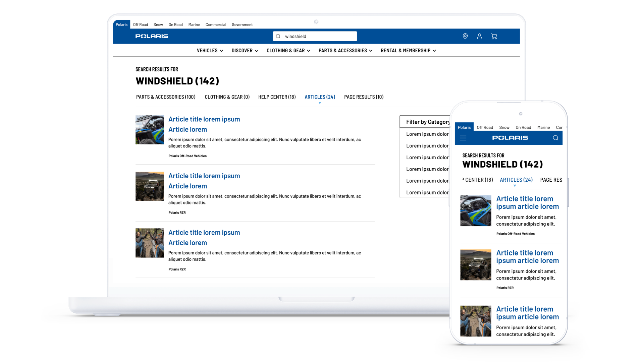The image size is (644, 362).
Task: Select Page Results (10) tab
Action: (364, 97)
